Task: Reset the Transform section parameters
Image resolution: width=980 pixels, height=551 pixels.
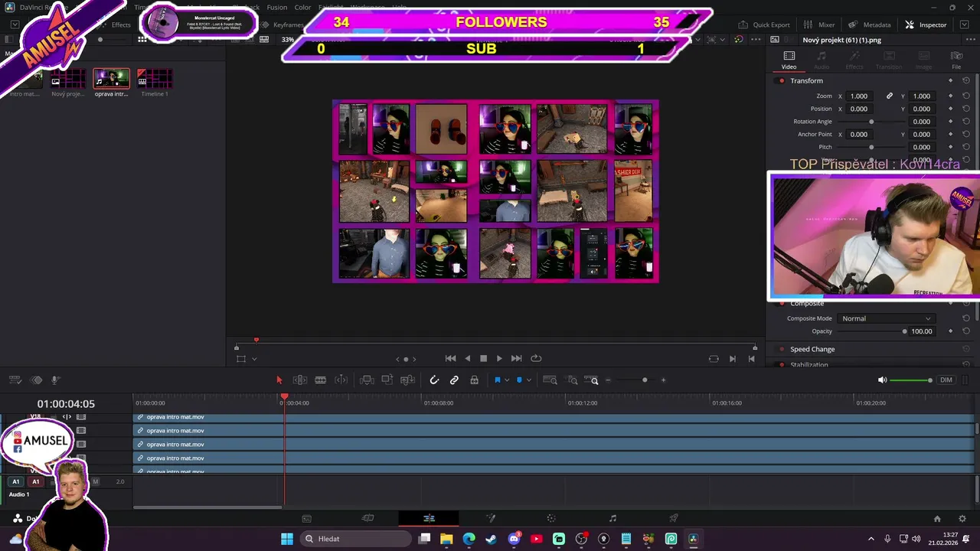Action: 966,81
